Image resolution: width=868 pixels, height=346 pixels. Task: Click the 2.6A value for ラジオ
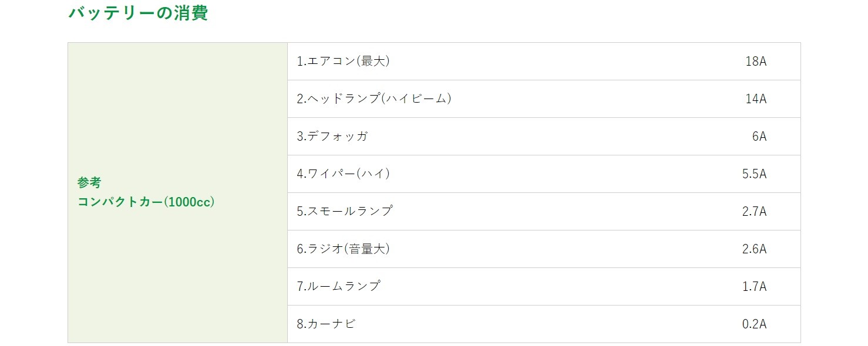click(x=754, y=249)
